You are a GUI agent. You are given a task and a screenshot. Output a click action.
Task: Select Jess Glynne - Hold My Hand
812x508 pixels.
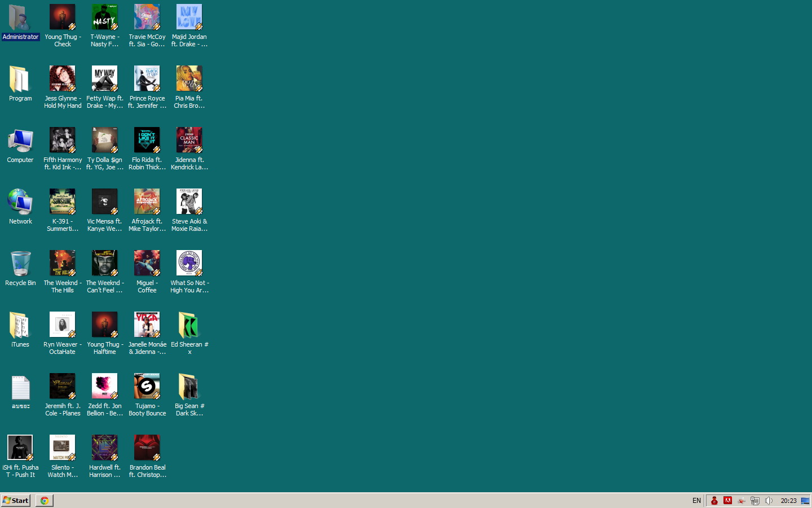tap(63, 87)
